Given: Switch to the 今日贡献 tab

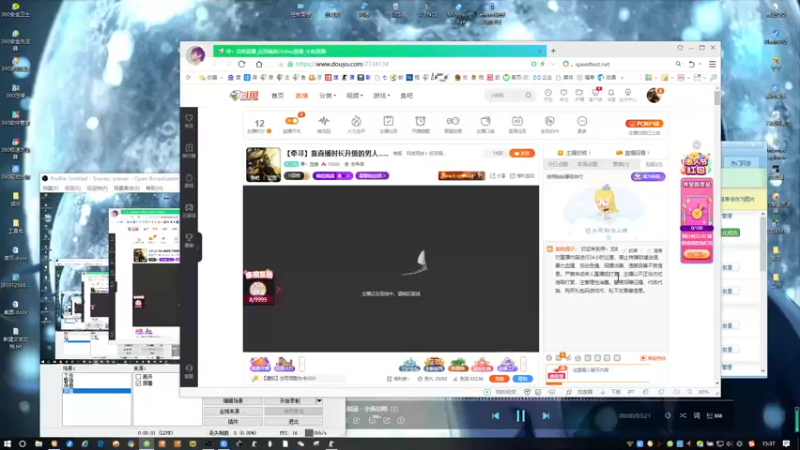Looking at the screenshot, I should (558, 164).
